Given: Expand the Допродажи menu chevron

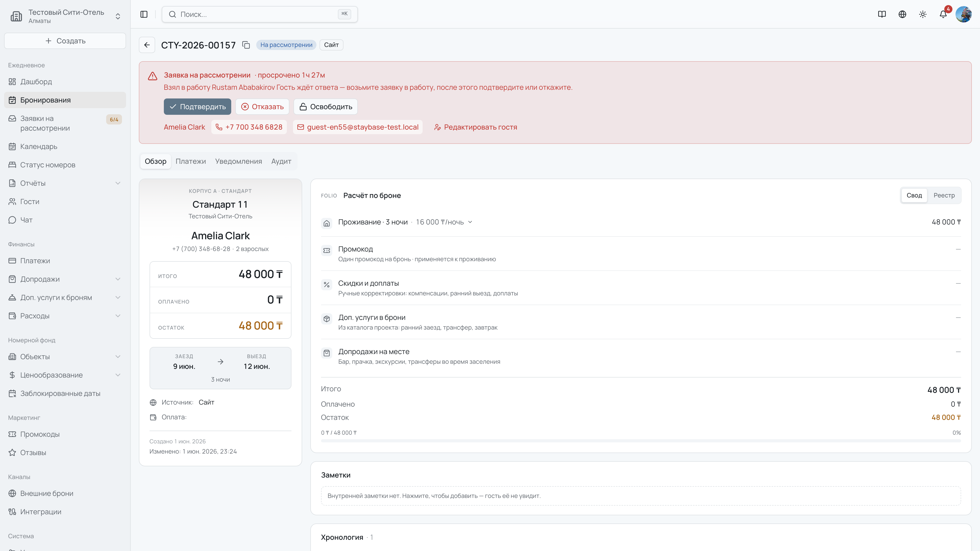Looking at the screenshot, I should [x=118, y=279].
